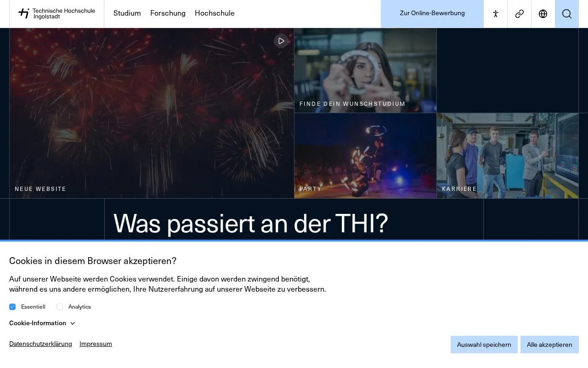Open the Party image tile
Image resolution: width=588 pixels, height=368 pixels.
[365, 156]
